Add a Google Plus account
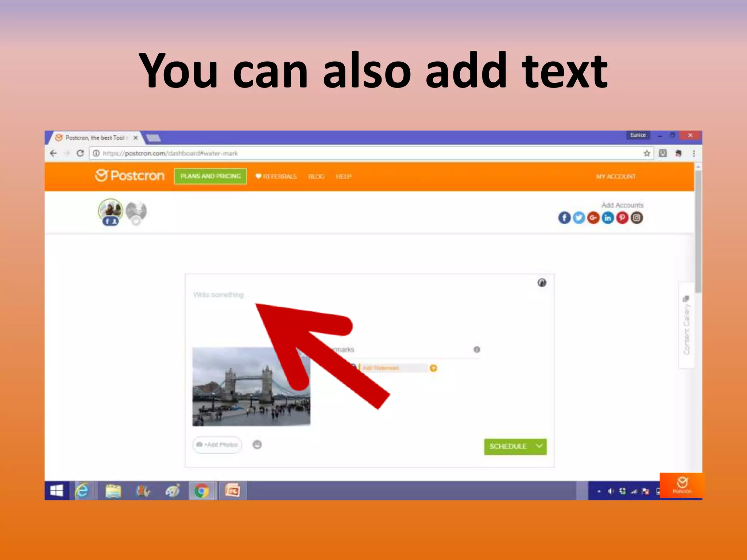 593,218
